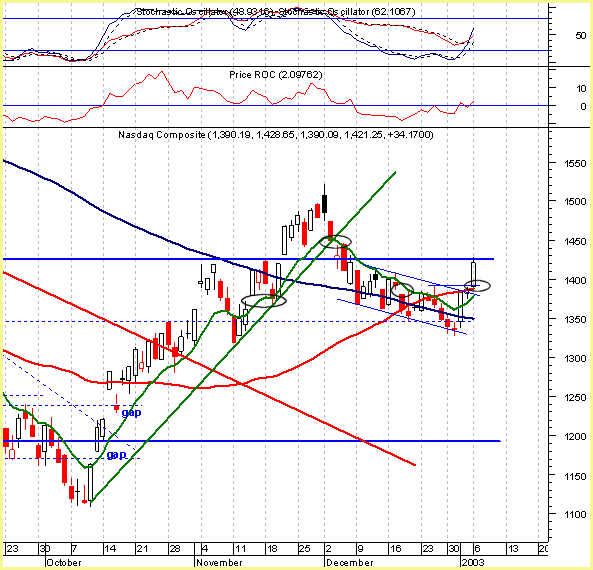Select the 10 value on ROC axis

pyautogui.click(x=581, y=89)
